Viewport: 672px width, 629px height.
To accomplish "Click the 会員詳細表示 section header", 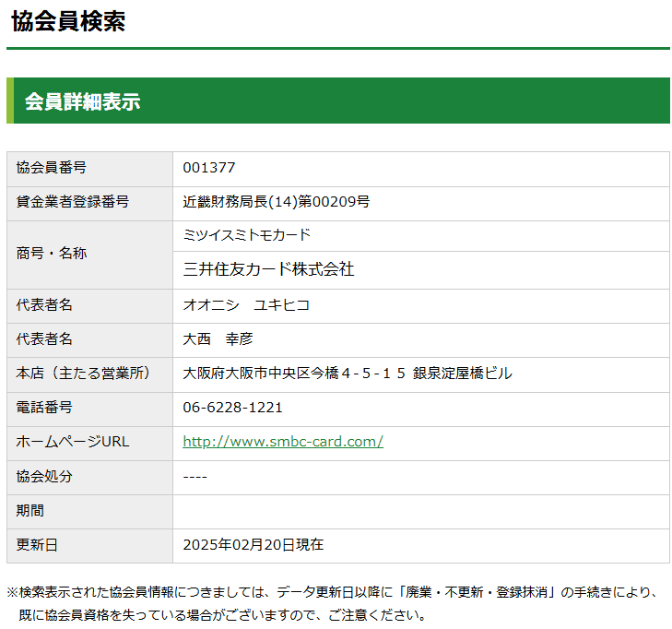I will coord(82,101).
